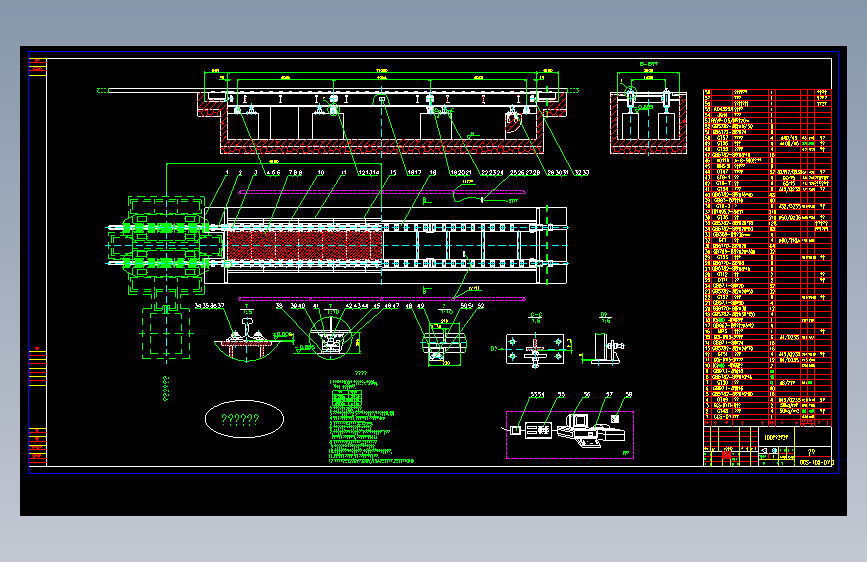Click the small junction box symbol under label 53
The height and width of the screenshot is (562, 867).
515,430
